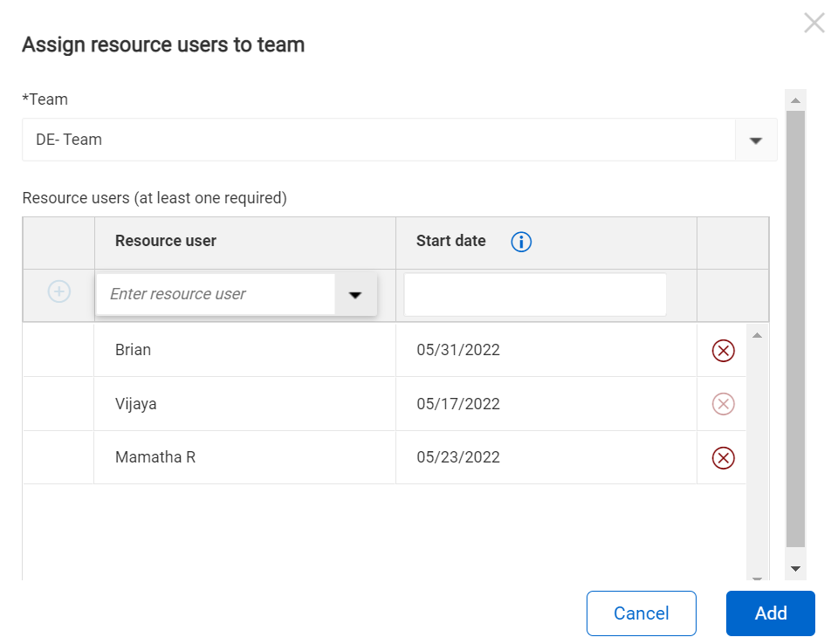Click the dialog scrollbar down arrow
Screen dimensions: 831x644
tap(794, 568)
